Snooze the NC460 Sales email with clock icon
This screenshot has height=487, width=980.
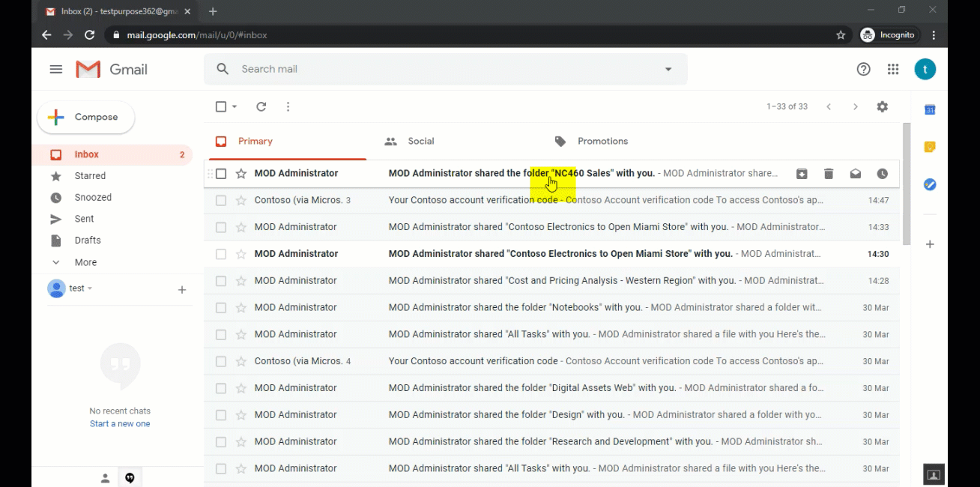click(883, 174)
